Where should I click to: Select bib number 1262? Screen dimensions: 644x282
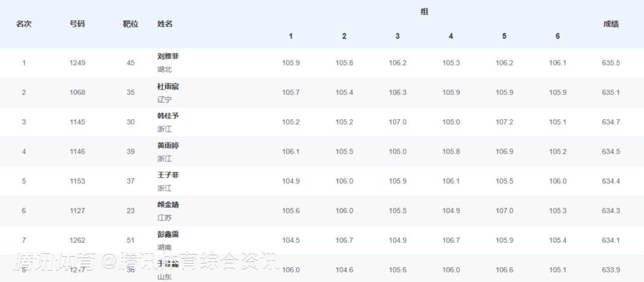pos(77,240)
